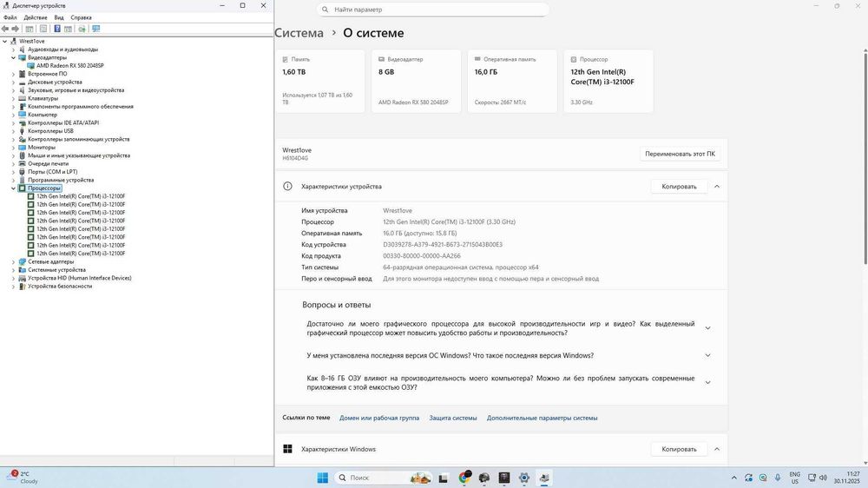Click speaker icon beside Аудиовходы и аудиовыходы
Image resolution: width=868 pixels, height=488 pixels.
[23, 49]
